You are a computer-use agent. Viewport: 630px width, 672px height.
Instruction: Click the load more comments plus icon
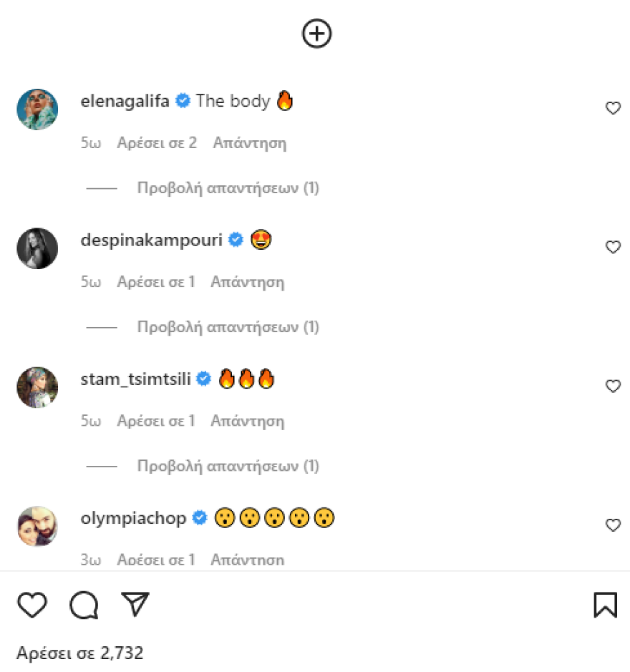click(317, 34)
